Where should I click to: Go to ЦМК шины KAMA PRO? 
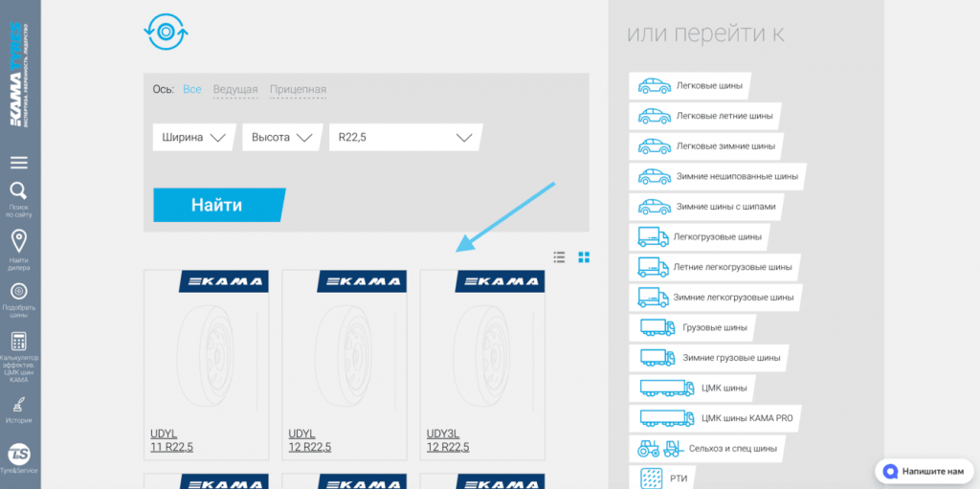click(x=715, y=418)
